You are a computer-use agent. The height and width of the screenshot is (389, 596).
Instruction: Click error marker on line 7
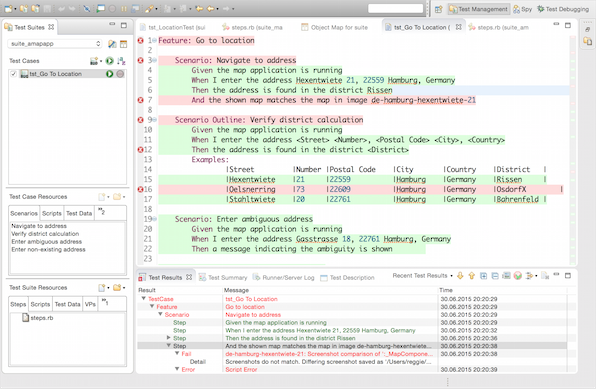[140, 100]
